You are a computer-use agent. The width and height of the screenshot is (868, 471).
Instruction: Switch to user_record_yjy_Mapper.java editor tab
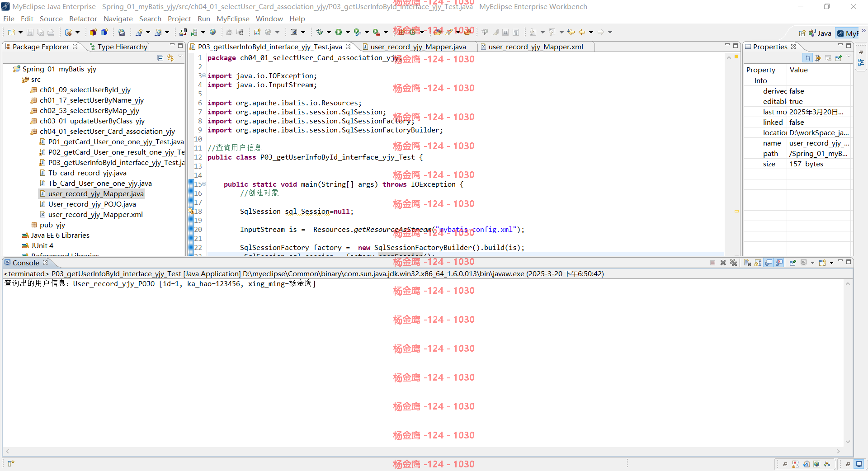(418, 47)
